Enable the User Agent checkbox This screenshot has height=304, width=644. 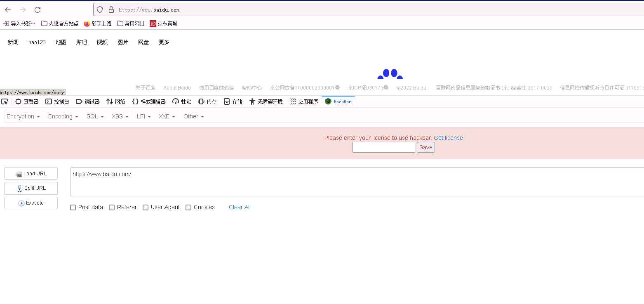tap(146, 207)
